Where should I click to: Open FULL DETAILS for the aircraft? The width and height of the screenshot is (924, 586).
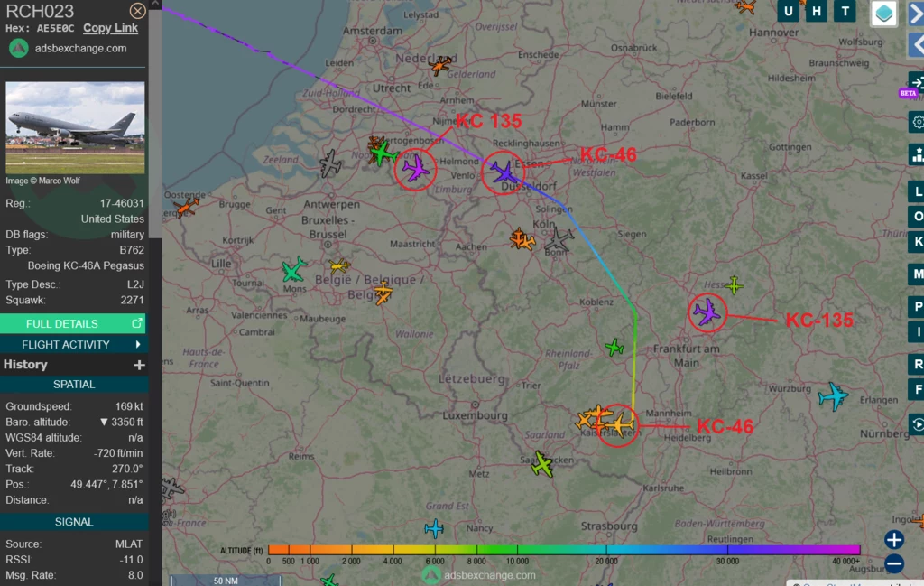pos(72,323)
